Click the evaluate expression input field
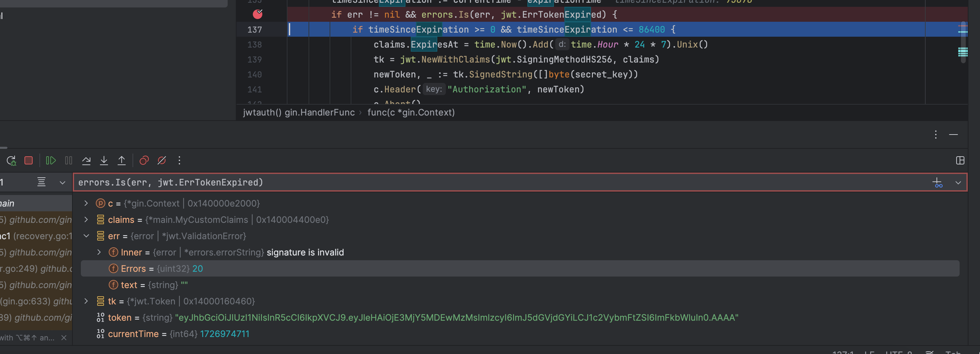This screenshot has height=354, width=980. (502, 182)
